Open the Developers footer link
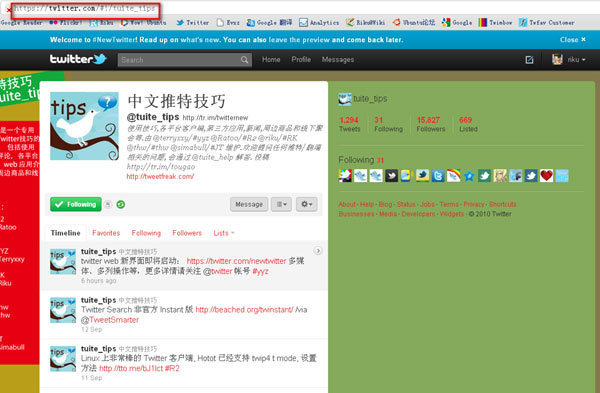Screen dimensions: 600x393 click(x=418, y=214)
